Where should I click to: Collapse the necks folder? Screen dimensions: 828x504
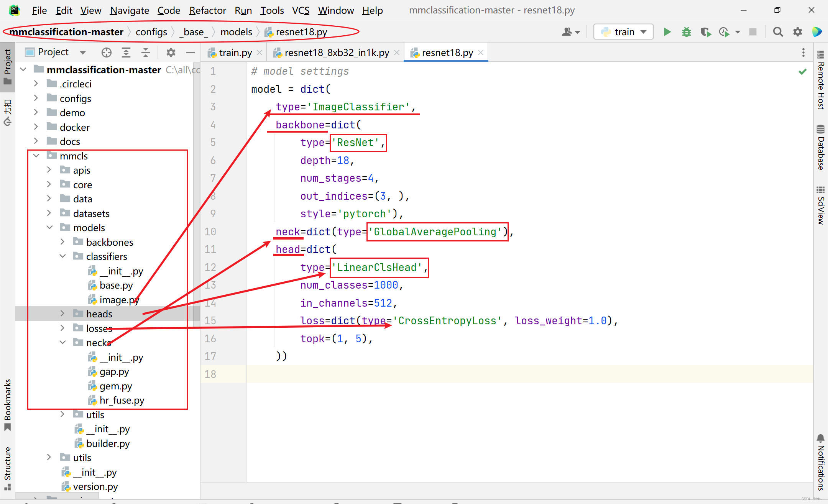click(62, 342)
